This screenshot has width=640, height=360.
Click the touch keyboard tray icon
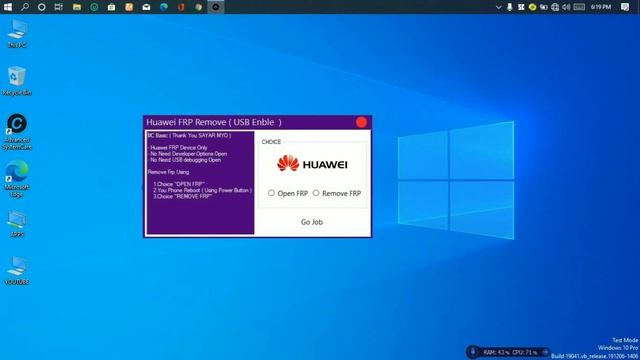coord(579,7)
